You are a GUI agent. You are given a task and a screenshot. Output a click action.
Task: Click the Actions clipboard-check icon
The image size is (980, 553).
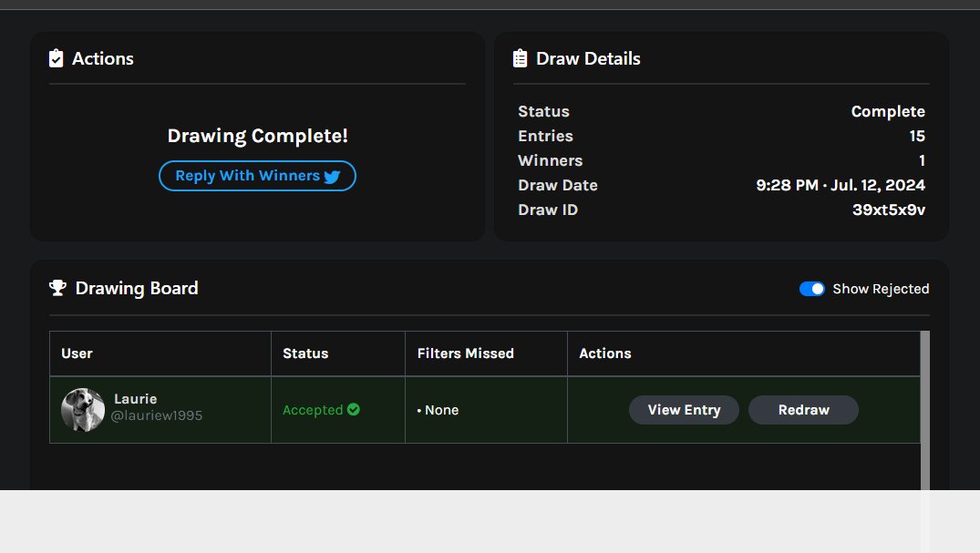[57, 58]
